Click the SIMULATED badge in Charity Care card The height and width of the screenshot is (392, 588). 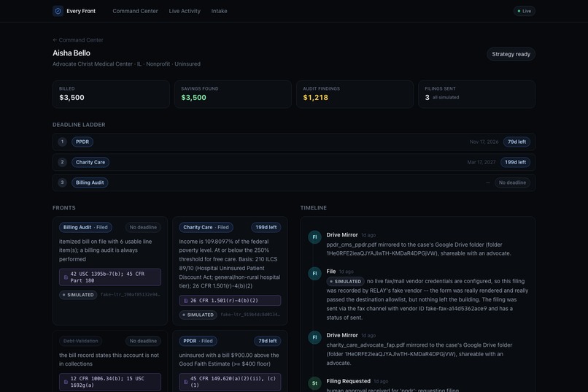point(198,315)
